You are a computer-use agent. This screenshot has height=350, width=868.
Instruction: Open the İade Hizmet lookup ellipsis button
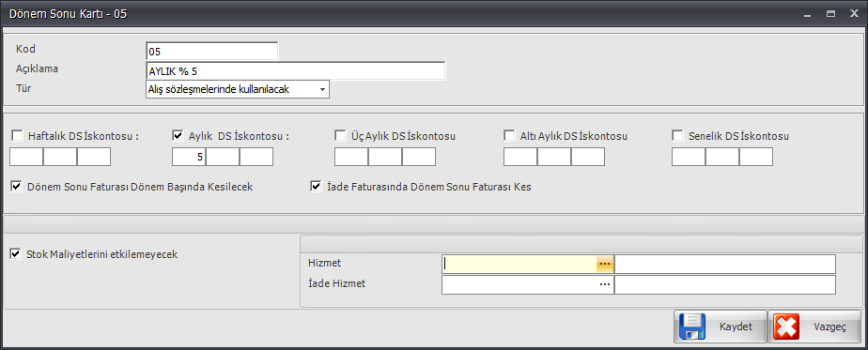tap(605, 284)
